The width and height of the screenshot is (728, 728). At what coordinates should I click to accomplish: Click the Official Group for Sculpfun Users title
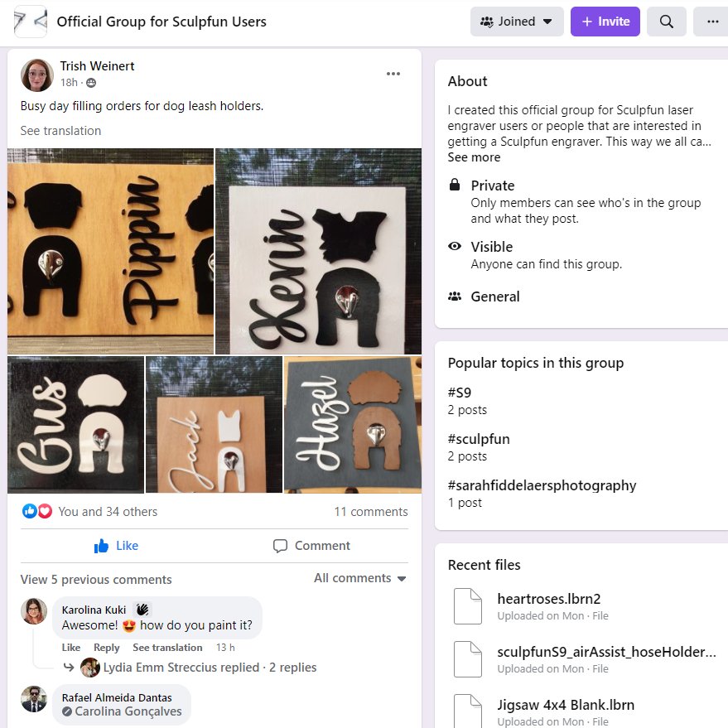pyautogui.click(x=162, y=22)
